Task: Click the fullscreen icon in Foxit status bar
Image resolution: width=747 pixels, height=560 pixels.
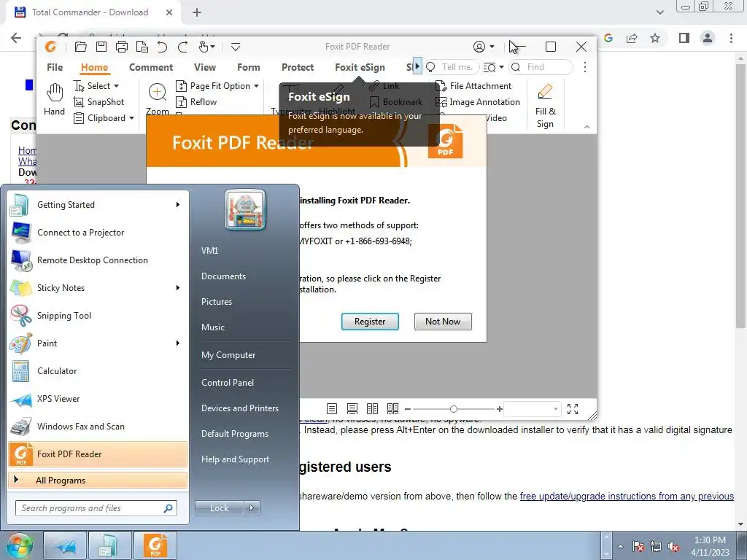Action: click(x=573, y=408)
